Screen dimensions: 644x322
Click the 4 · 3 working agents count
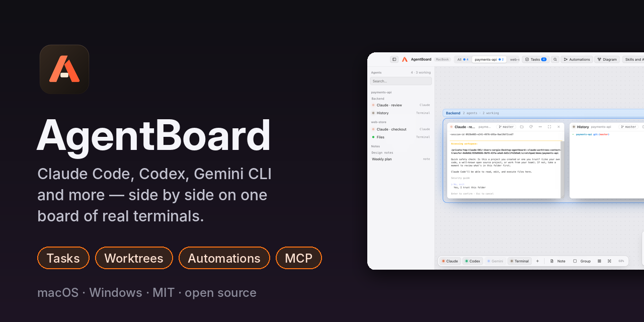[421, 72]
